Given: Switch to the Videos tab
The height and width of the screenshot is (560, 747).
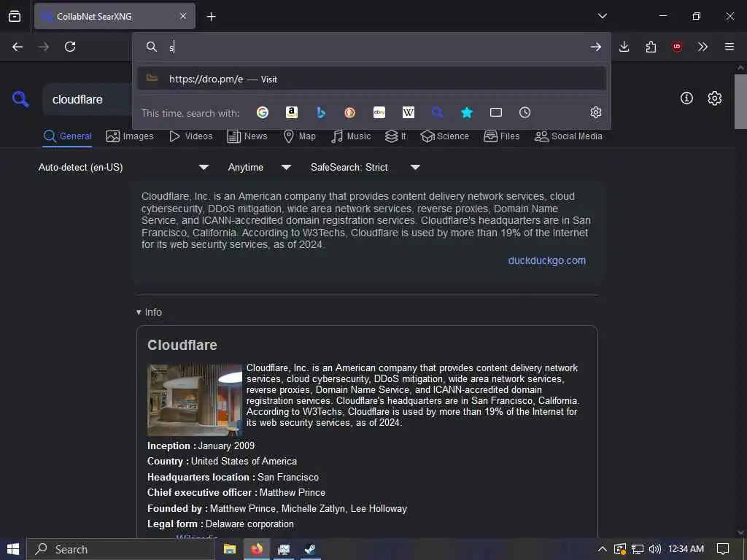Looking at the screenshot, I should click(x=190, y=136).
